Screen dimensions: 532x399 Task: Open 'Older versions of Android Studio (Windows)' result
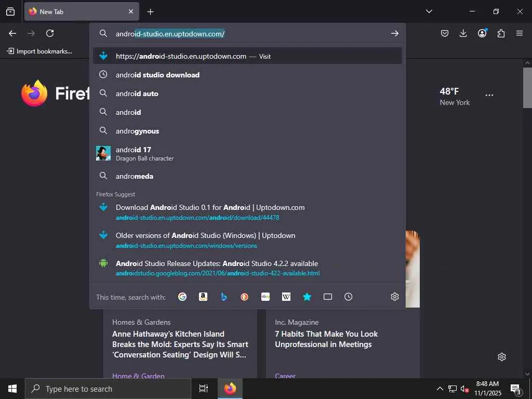(x=247, y=240)
